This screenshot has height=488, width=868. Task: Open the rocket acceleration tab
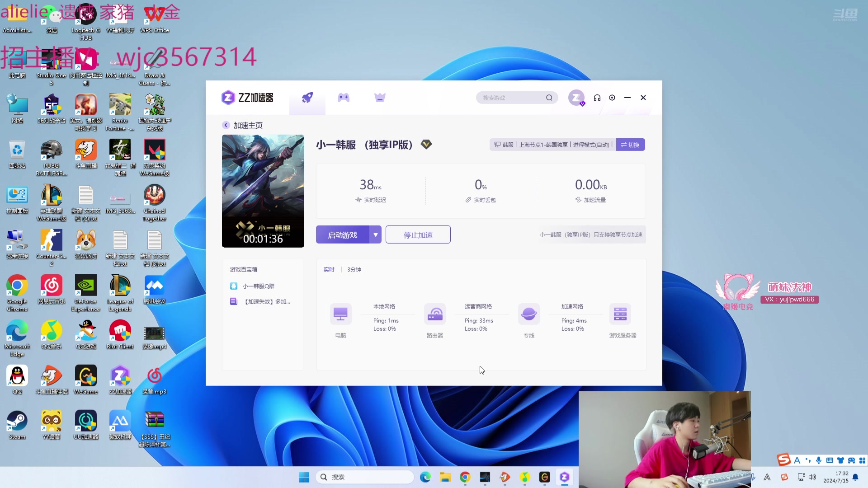(307, 98)
